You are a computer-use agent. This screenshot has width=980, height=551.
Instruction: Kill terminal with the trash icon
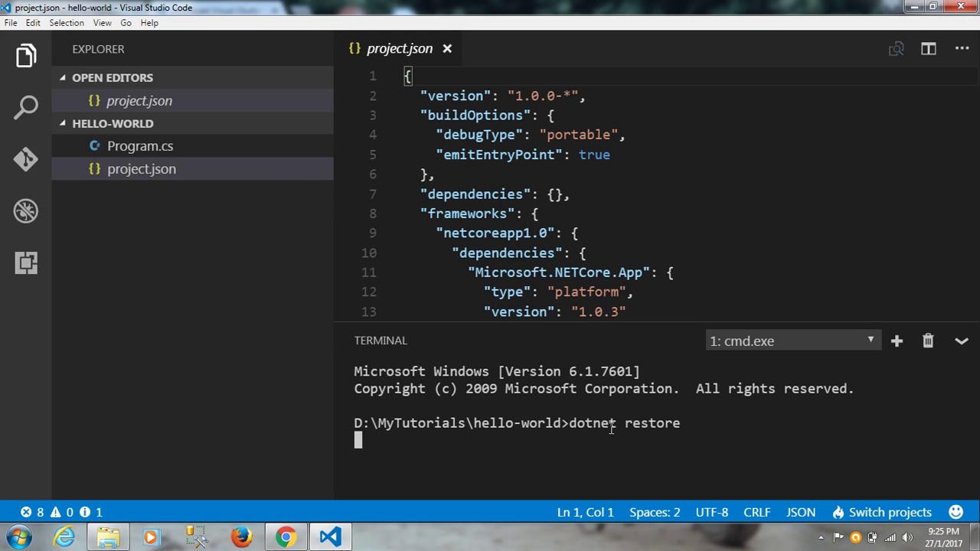(928, 341)
